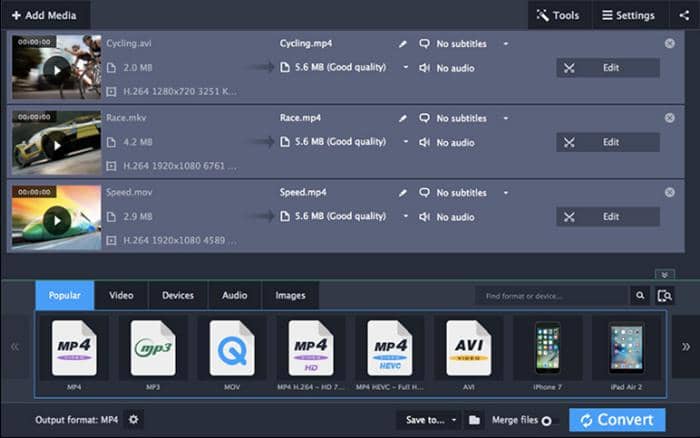Click Edit for Race.mkv
This screenshot has width=700, height=438.
pyautogui.click(x=608, y=142)
